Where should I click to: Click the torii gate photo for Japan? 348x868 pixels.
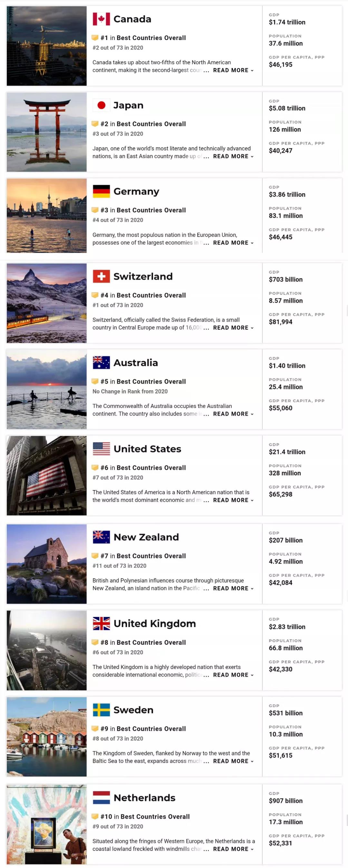46,132
